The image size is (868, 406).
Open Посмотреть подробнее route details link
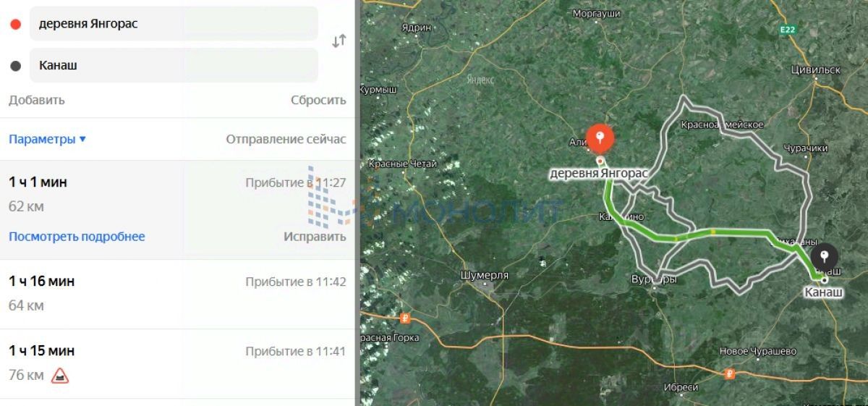tap(77, 237)
